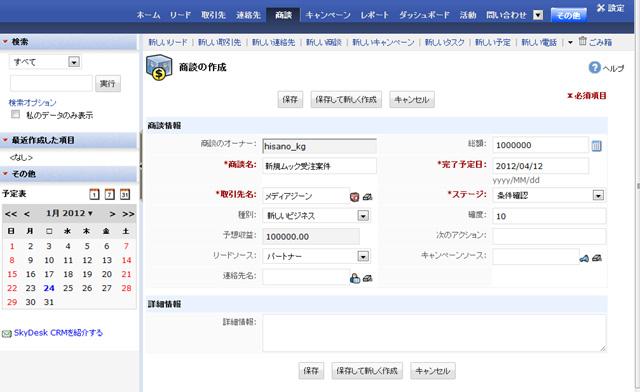Image resolution: width=640 pixels, height=392 pixels.
Task: Open the レポート tab
Action: click(x=374, y=15)
